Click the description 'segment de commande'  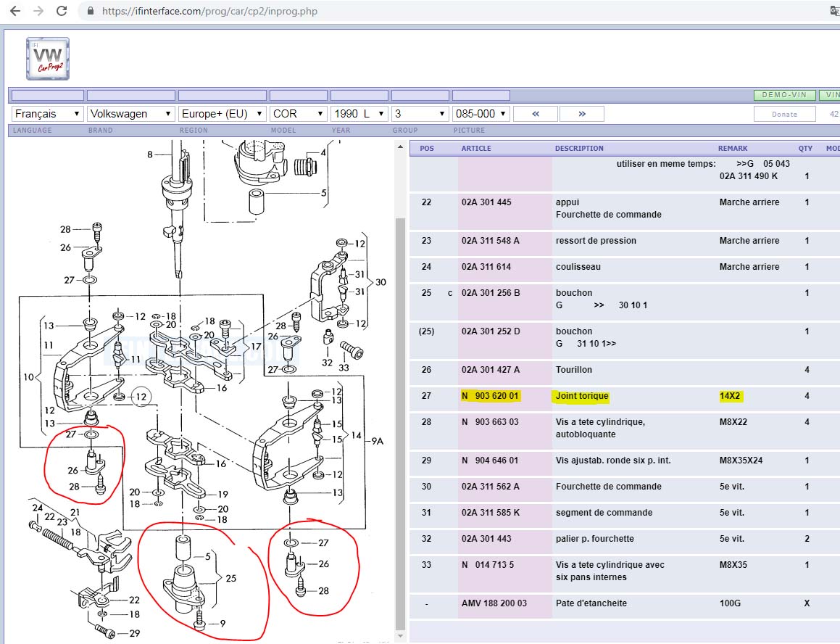click(x=604, y=513)
